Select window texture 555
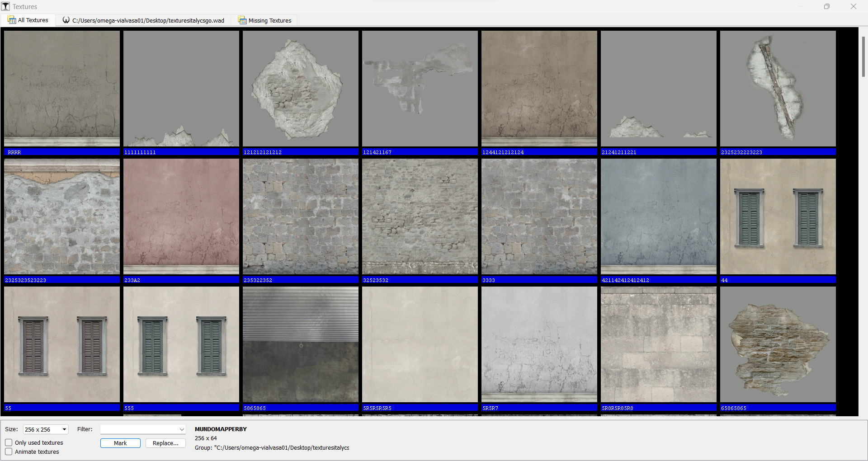The height and width of the screenshot is (461, 868). pyautogui.click(x=181, y=344)
